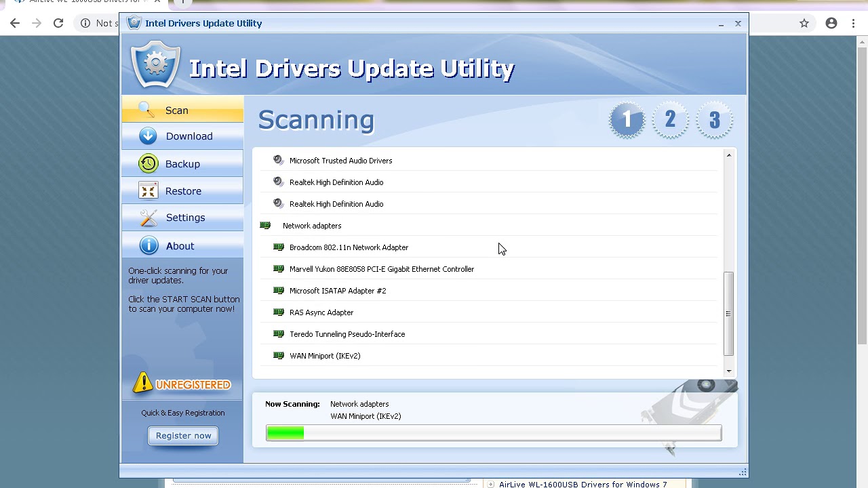Open AirLive WL-1600USB Drivers link in browser

pos(583,484)
